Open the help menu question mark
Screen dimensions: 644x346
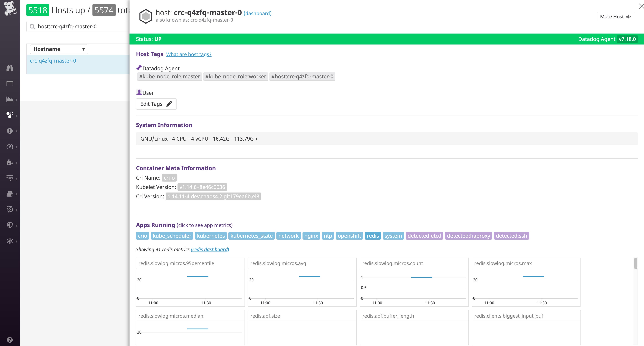pyautogui.click(x=10, y=340)
